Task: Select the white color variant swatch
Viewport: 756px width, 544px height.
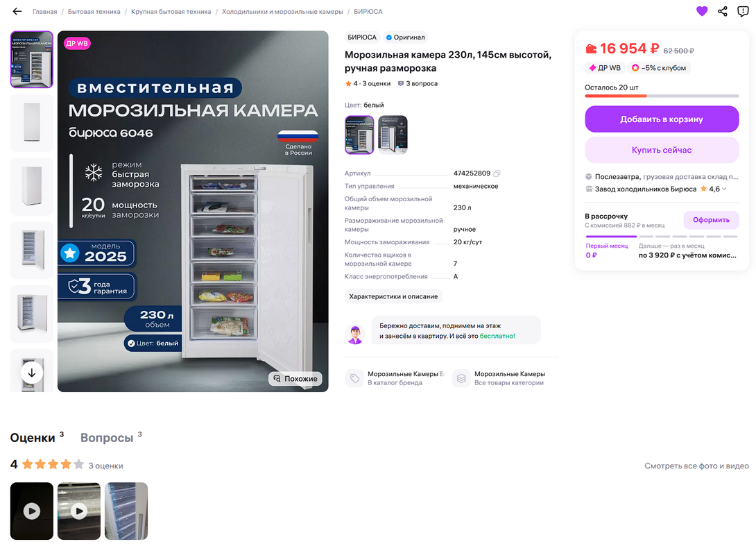Action: (x=359, y=135)
